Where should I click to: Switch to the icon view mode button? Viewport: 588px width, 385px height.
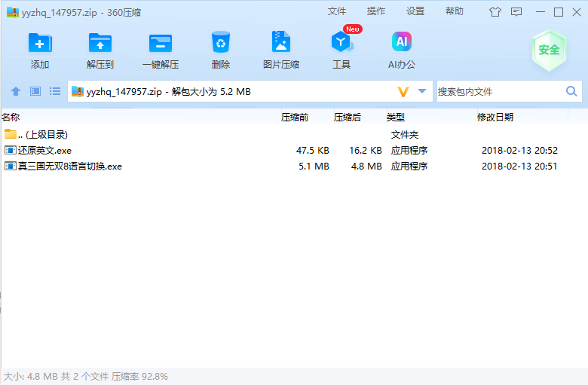click(x=35, y=91)
